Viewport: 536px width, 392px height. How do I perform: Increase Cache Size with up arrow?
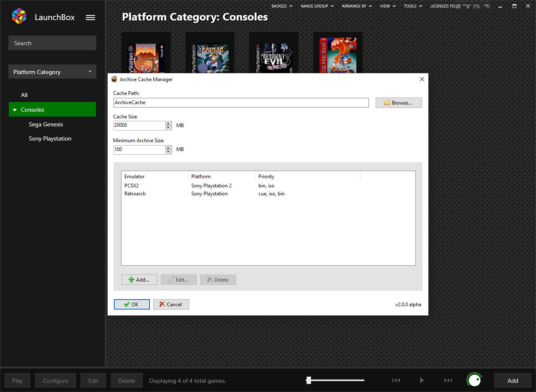pyautogui.click(x=168, y=123)
